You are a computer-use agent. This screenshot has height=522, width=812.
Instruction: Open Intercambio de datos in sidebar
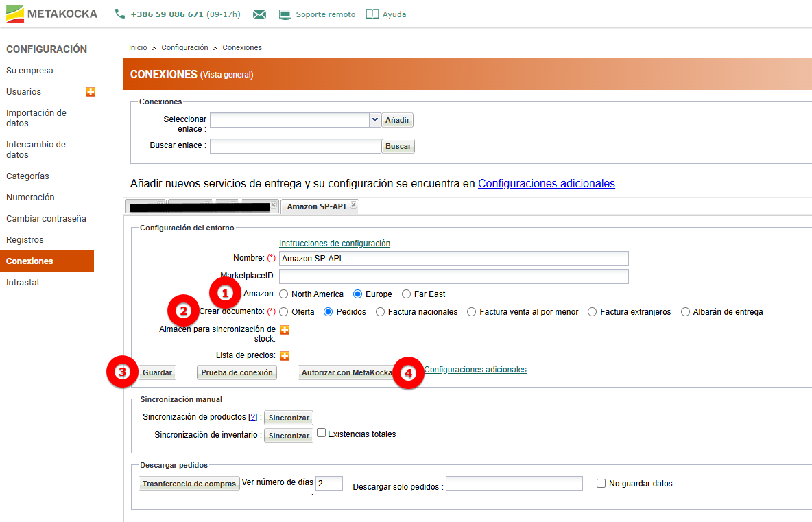click(x=36, y=150)
